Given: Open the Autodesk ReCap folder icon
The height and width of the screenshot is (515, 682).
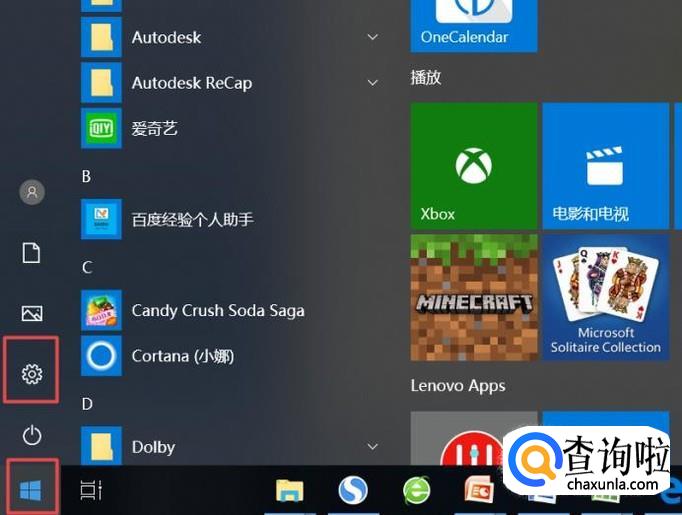Looking at the screenshot, I should tap(101, 83).
